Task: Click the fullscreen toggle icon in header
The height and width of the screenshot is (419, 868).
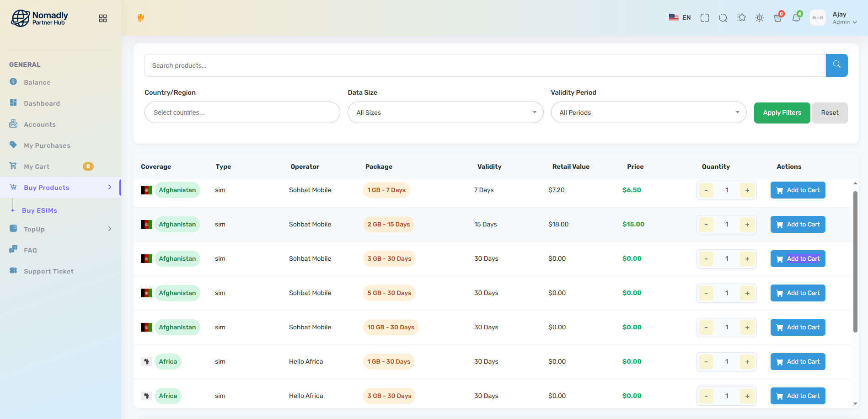Action: click(x=704, y=18)
